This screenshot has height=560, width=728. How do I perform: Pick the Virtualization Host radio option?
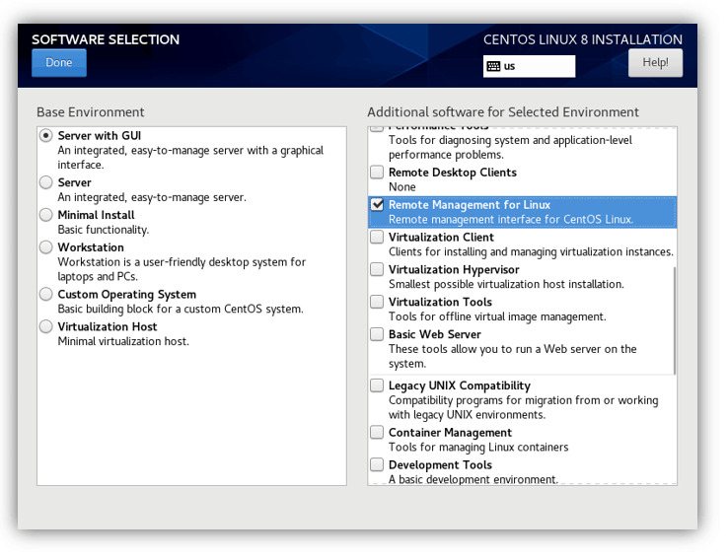pos(46,326)
